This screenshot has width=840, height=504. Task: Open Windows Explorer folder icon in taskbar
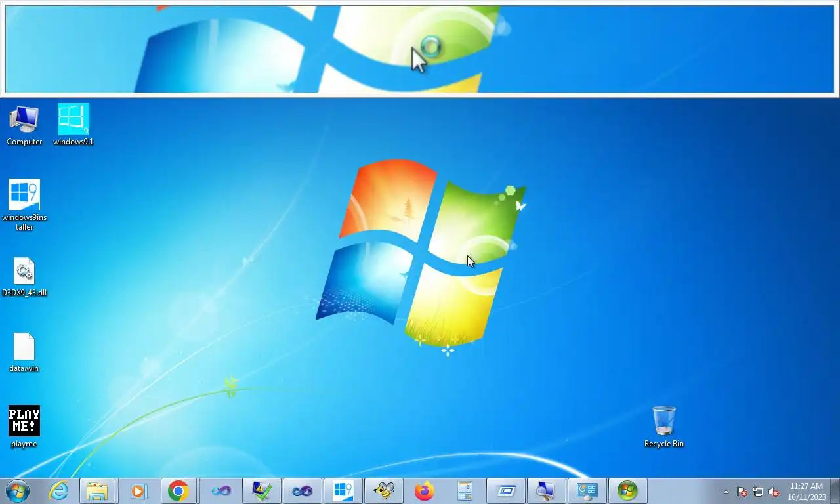(x=98, y=491)
